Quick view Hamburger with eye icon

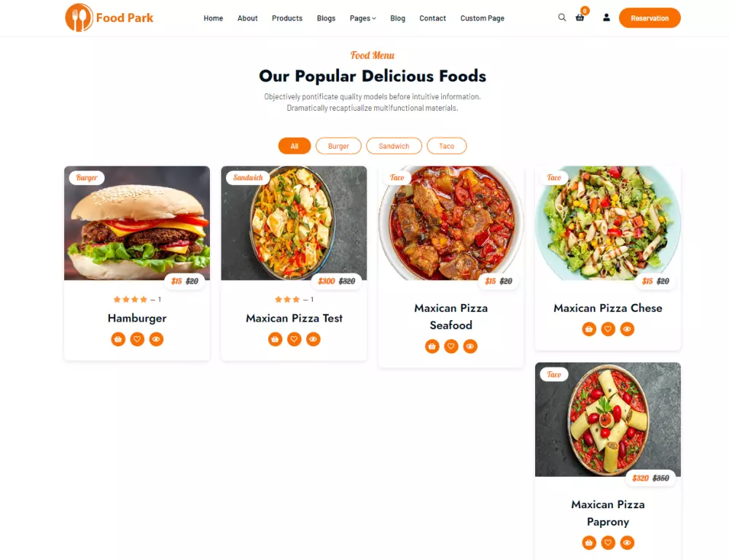coord(156,339)
